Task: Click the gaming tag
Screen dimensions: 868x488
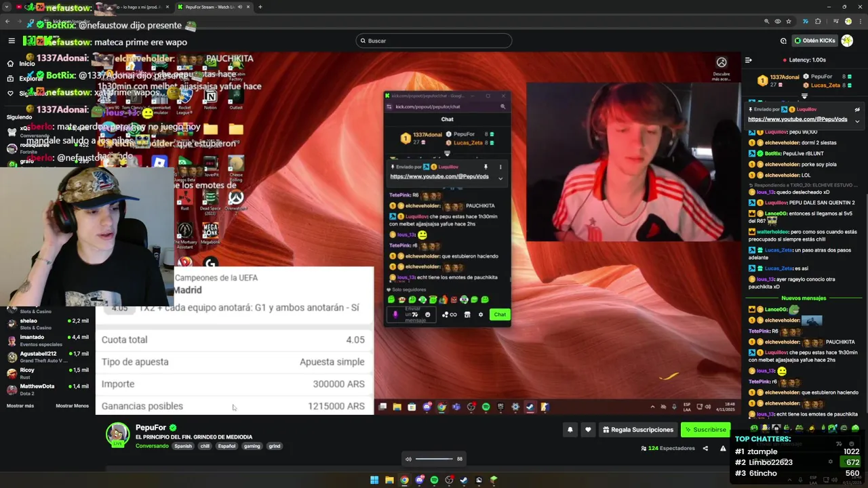Action: 252,446
